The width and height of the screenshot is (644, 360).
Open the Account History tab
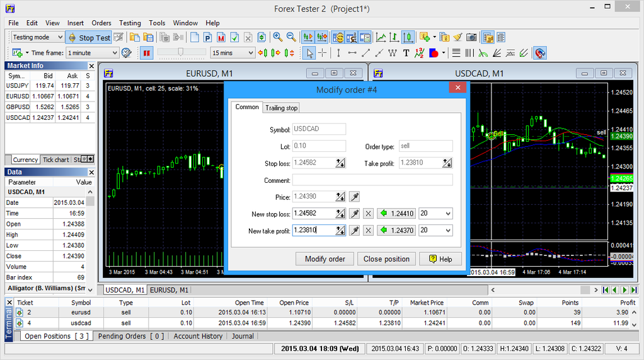198,336
